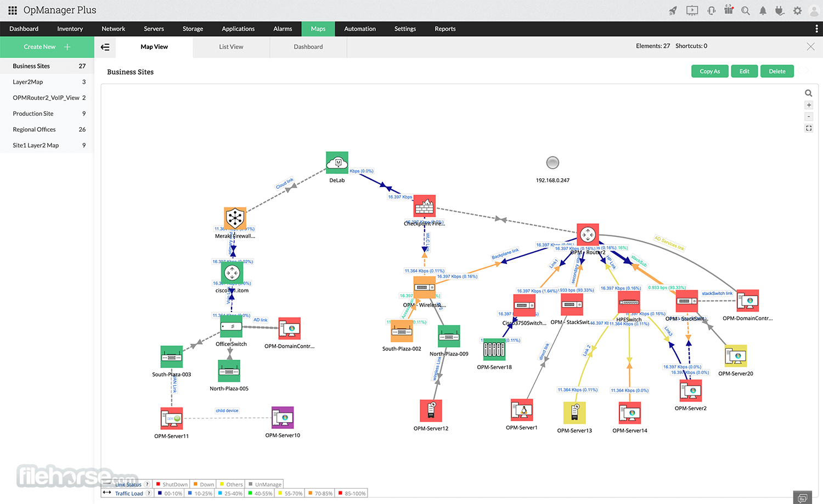Open the Applications menu
The width and height of the screenshot is (823, 504).
(238, 29)
